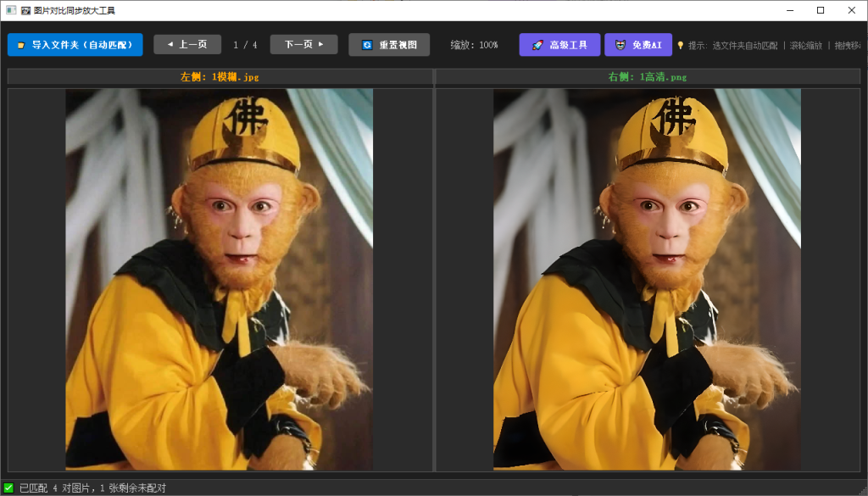Image resolution: width=868 pixels, height=496 pixels.
Task: Click the cat face icon on 免费AI
Action: click(x=621, y=46)
